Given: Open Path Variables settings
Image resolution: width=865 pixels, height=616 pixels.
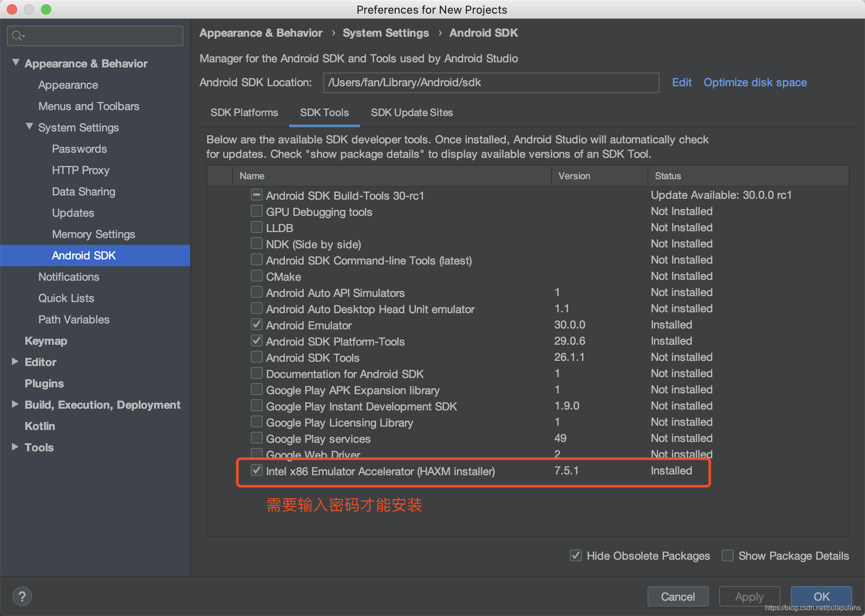Looking at the screenshot, I should coord(74,320).
